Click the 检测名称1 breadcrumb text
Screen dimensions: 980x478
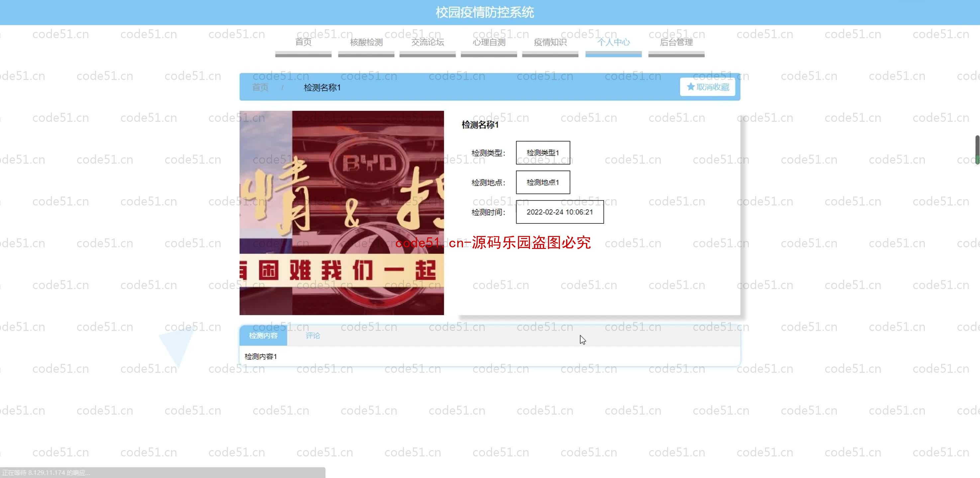[322, 87]
